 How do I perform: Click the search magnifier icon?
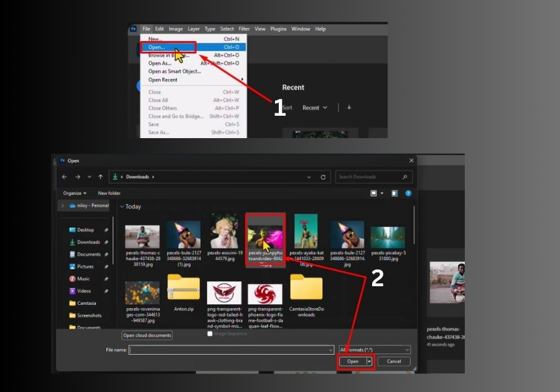click(x=404, y=177)
